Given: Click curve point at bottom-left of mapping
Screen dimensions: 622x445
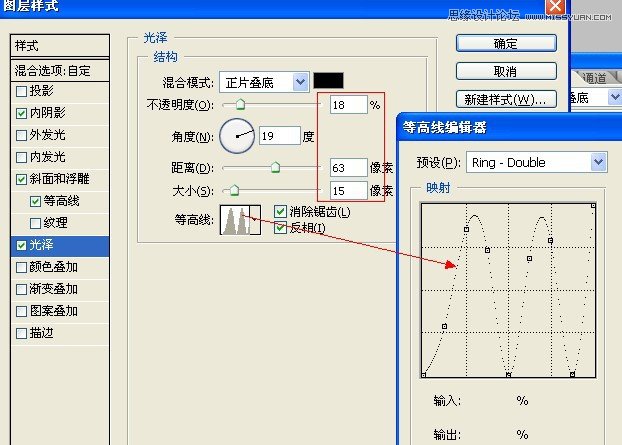Looking at the screenshot, I should click(x=424, y=375).
